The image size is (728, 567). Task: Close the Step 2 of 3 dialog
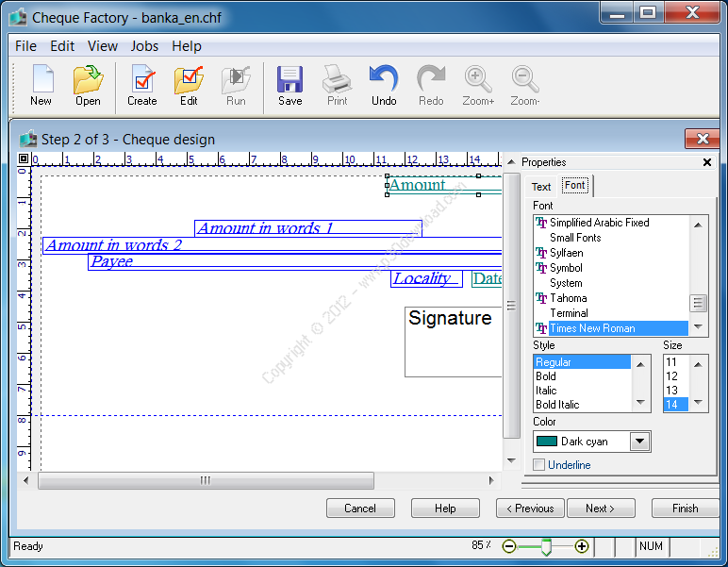[702, 139]
